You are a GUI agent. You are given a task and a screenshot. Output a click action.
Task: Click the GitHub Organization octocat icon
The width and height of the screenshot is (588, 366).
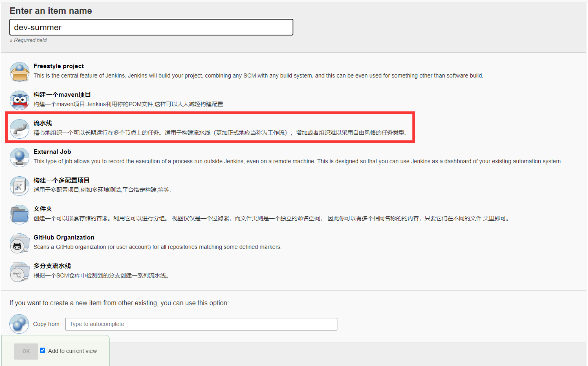19,243
